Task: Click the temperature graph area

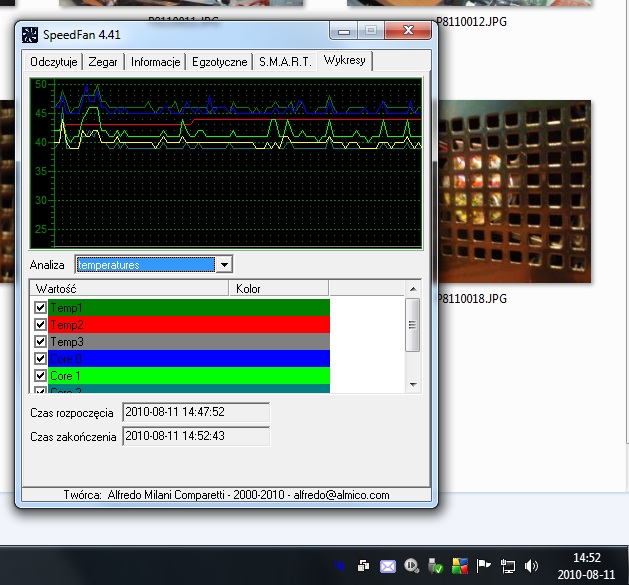Action: click(x=226, y=163)
